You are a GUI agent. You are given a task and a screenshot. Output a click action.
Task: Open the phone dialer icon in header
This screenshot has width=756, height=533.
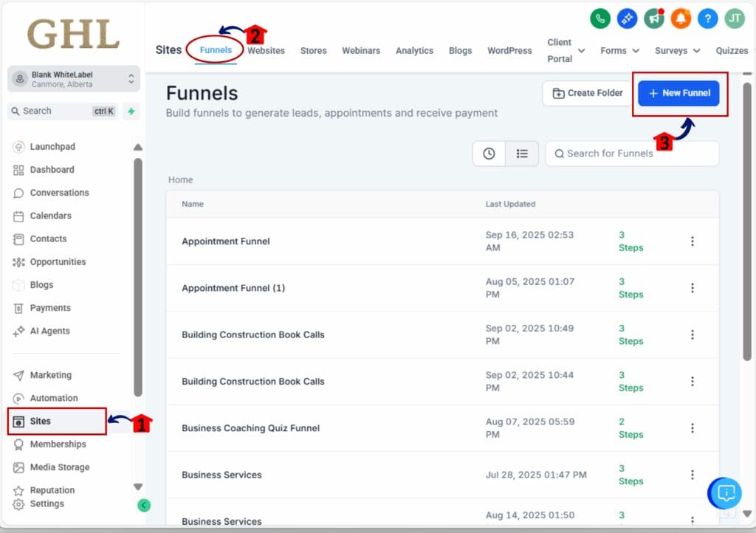tap(600, 18)
